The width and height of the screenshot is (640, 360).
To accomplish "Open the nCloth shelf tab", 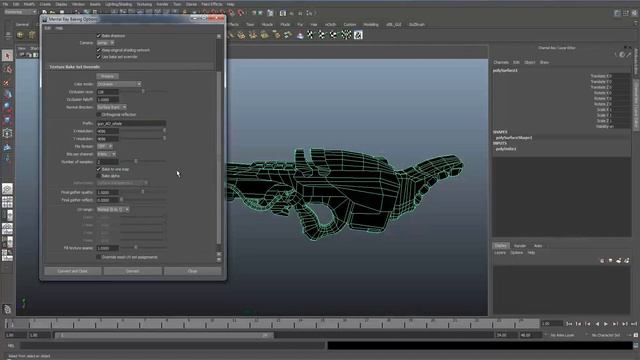I will coord(330,24).
